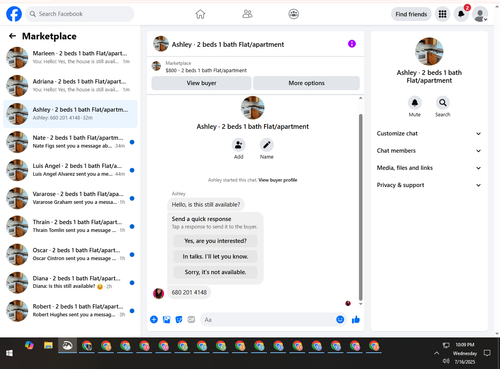Screen dimensions: 500x369
Task: Open the notifications bell icon
Action: (x=461, y=14)
